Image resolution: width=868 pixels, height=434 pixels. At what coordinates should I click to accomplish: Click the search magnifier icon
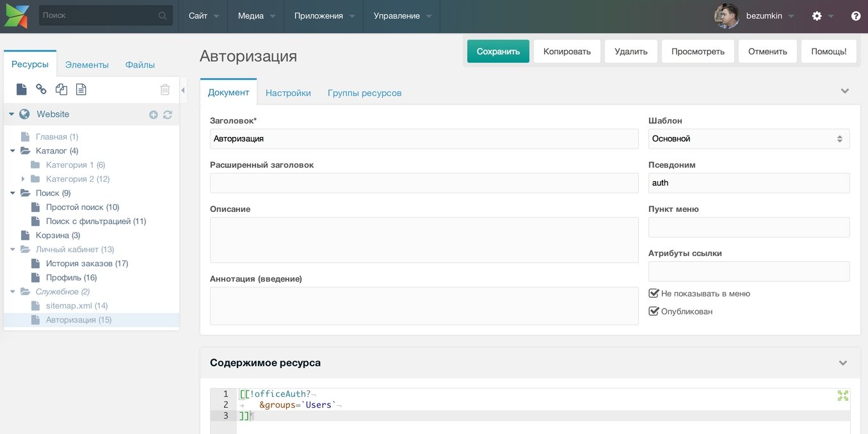[x=163, y=15]
